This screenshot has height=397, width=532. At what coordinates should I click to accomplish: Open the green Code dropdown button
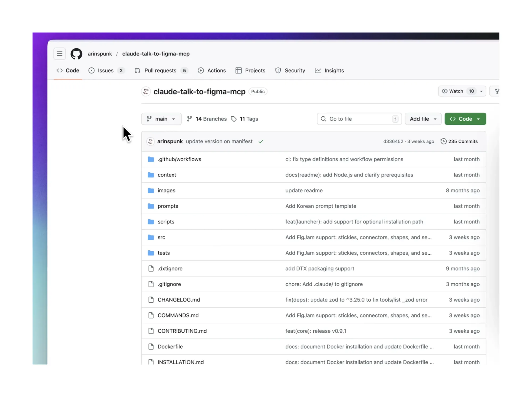[465, 119]
